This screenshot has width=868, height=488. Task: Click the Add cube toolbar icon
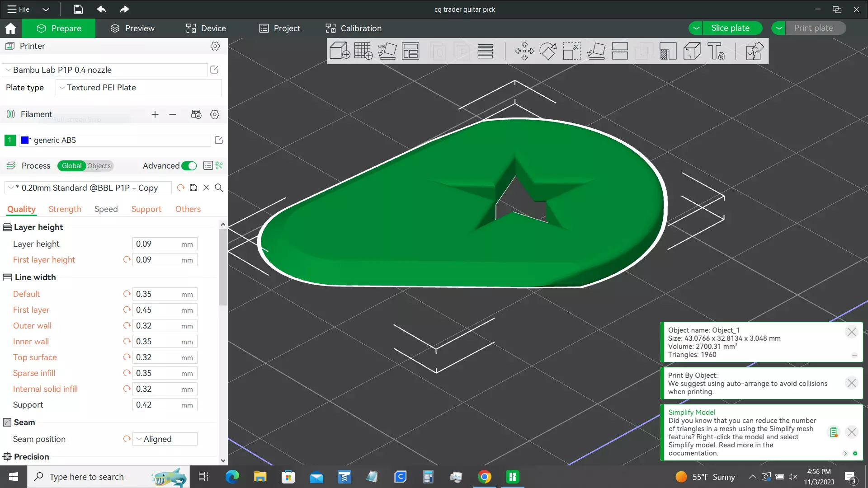click(x=340, y=51)
